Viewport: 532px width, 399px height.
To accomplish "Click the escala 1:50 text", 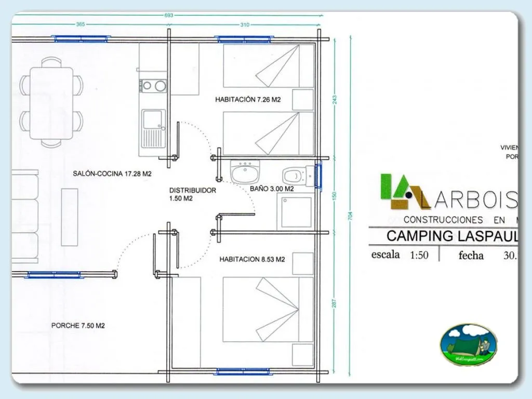I will click(400, 255).
